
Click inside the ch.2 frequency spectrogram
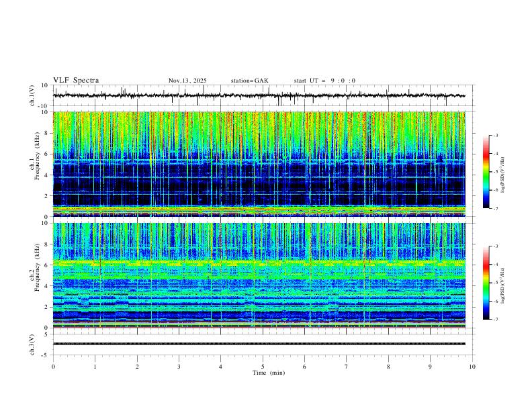(259, 275)
